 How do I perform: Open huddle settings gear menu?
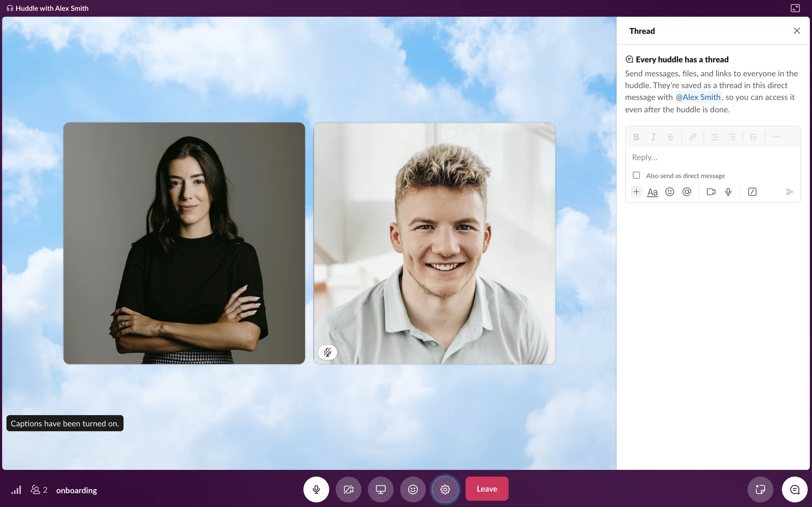click(445, 489)
